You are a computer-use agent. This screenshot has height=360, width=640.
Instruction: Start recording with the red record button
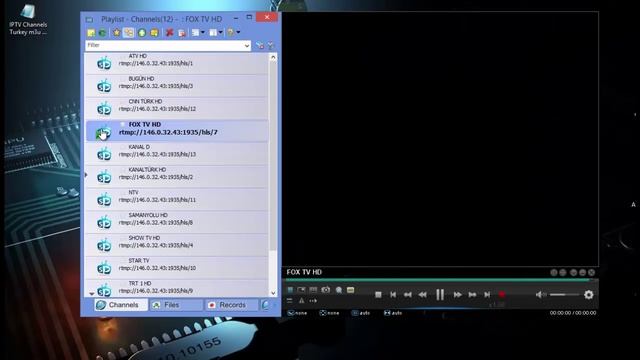(502, 295)
